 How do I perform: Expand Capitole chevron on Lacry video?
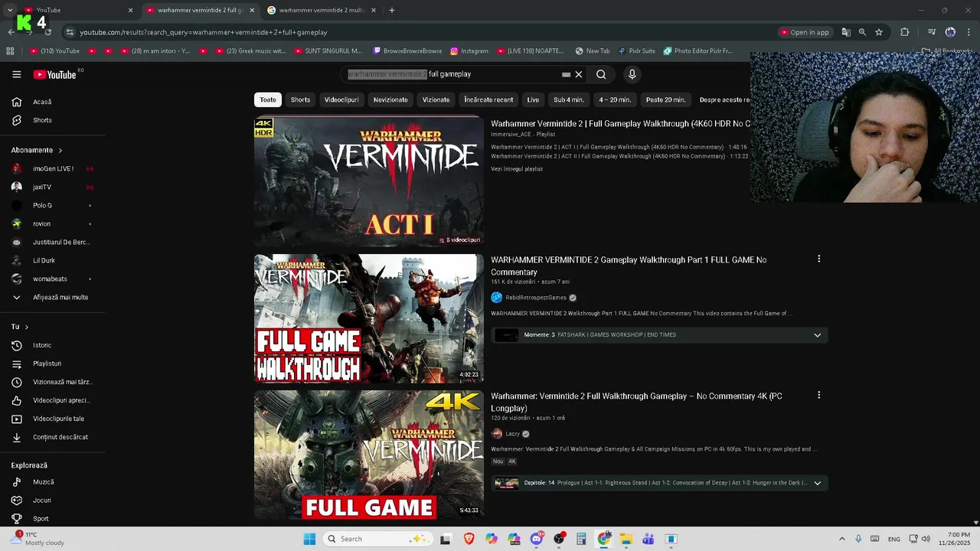(x=817, y=483)
